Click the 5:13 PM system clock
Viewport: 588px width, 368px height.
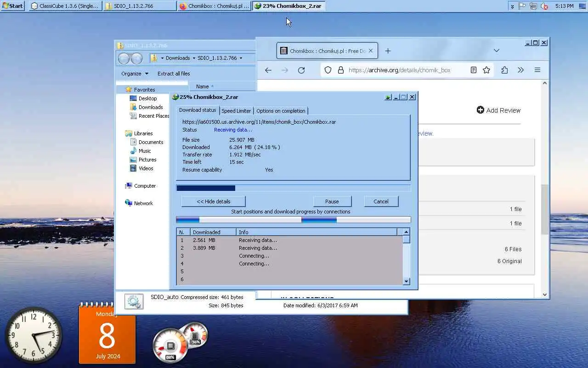pyautogui.click(x=564, y=6)
